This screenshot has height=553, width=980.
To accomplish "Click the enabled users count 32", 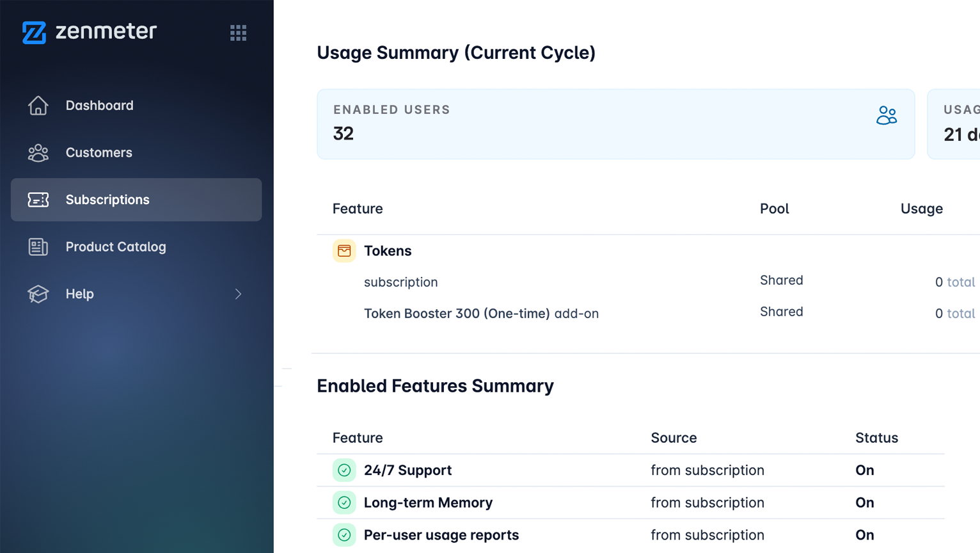I will pos(344,134).
